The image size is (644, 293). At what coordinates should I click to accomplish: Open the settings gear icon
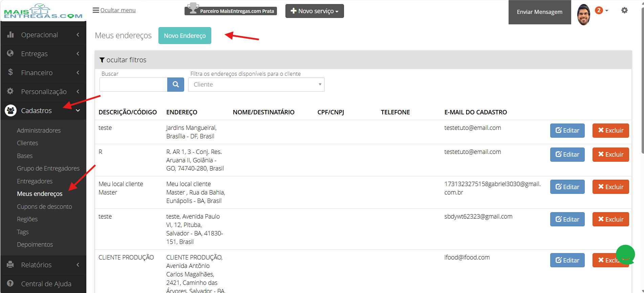(624, 10)
